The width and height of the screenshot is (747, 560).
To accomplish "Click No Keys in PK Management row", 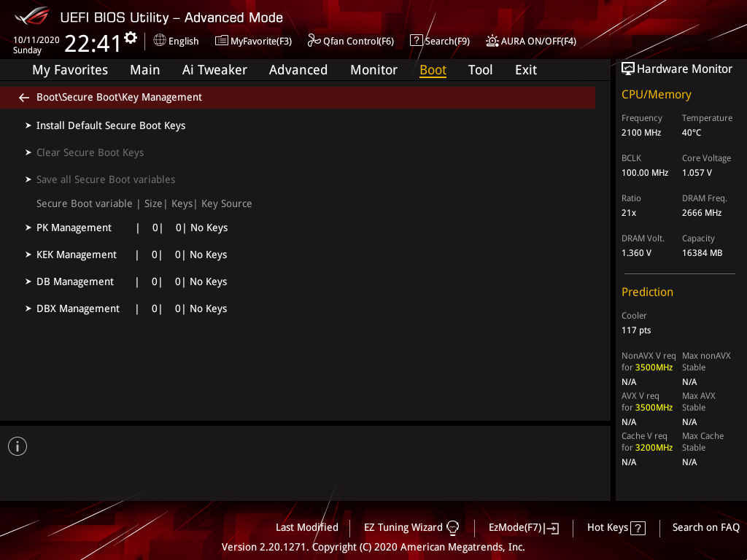I will tap(209, 228).
